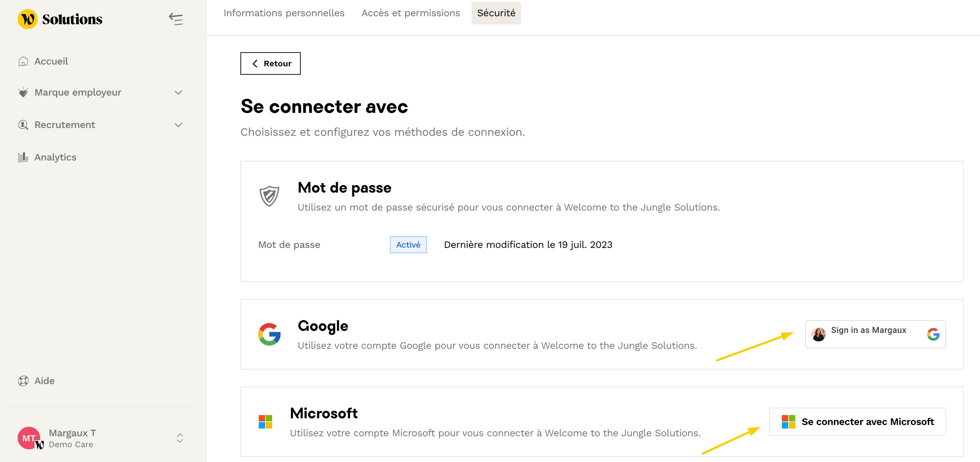This screenshot has height=462, width=980.
Task: Click the MT user avatar
Action: coord(29,438)
